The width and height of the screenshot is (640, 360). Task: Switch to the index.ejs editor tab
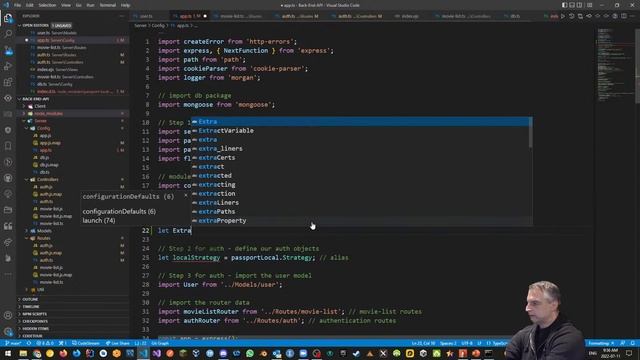(410, 16)
